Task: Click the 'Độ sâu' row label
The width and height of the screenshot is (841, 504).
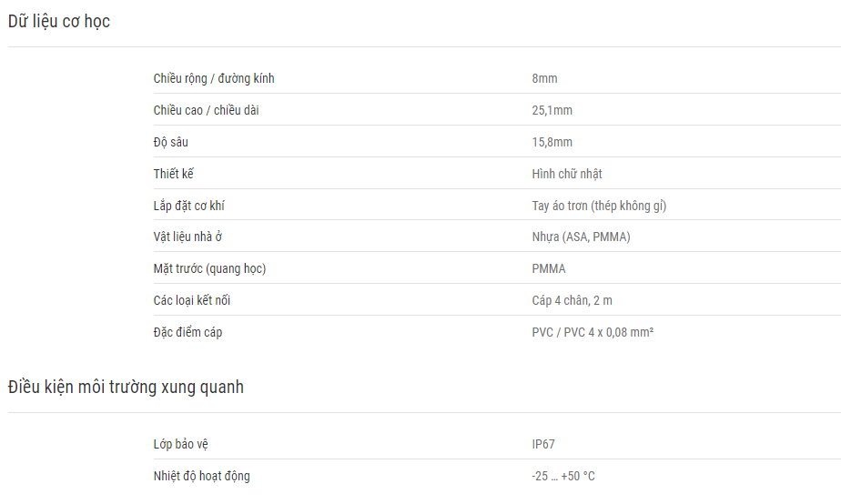Action: click(x=170, y=142)
